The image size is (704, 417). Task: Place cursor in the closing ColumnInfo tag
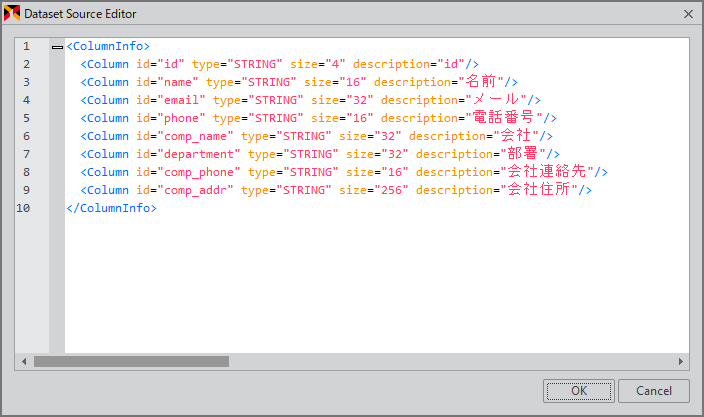112,208
